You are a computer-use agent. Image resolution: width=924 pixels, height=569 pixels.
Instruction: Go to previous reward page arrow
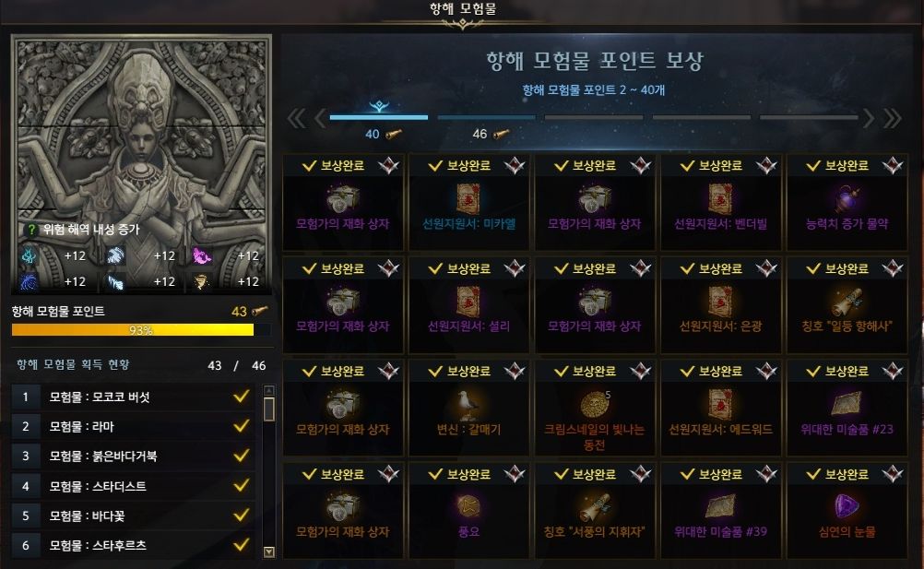pos(320,118)
